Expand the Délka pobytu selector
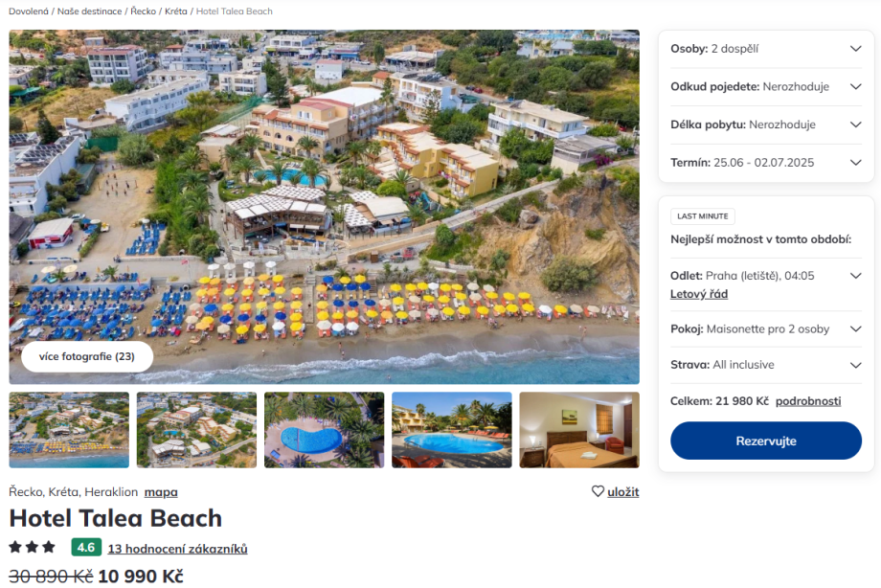 (855, 124)
